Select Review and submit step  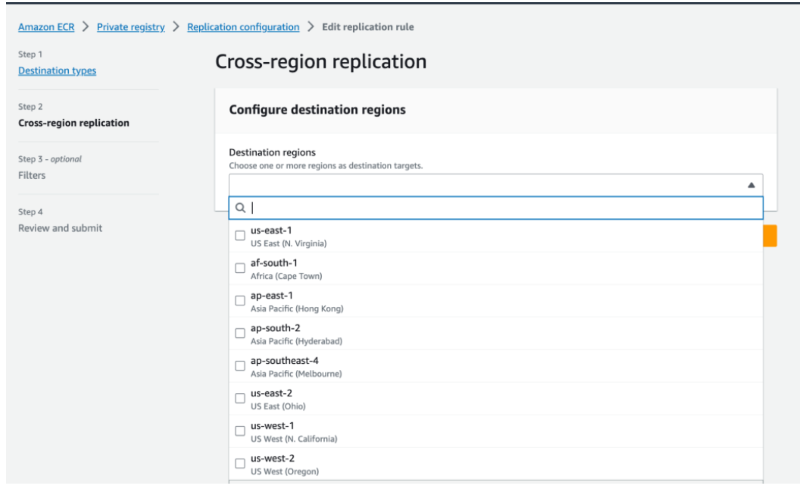(x=60, y=228)
